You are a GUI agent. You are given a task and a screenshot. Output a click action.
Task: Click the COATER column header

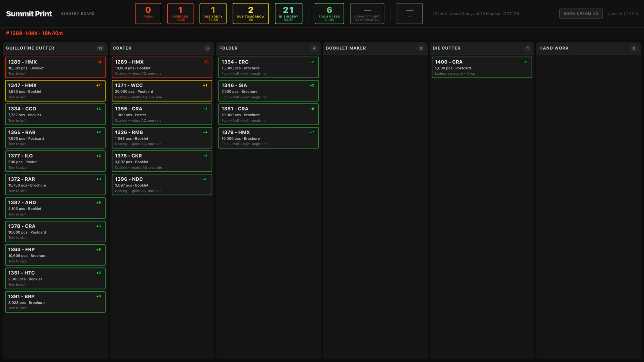point(162,48)
